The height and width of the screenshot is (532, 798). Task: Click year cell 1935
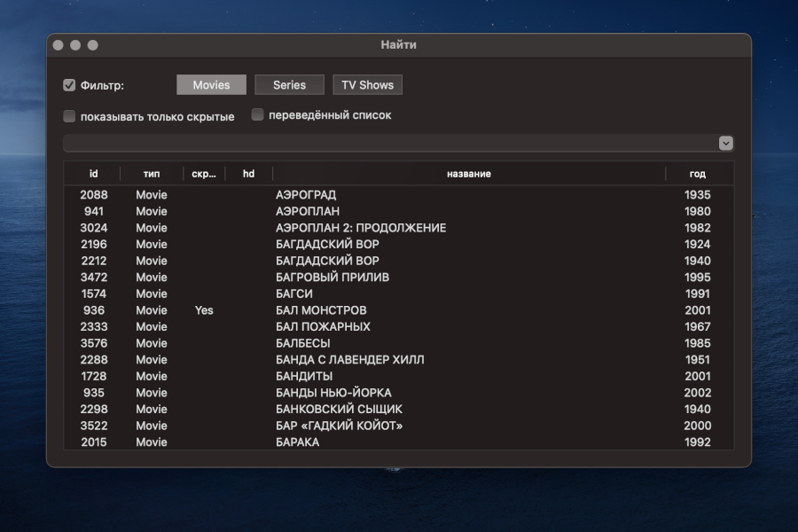tap(697, 194)
